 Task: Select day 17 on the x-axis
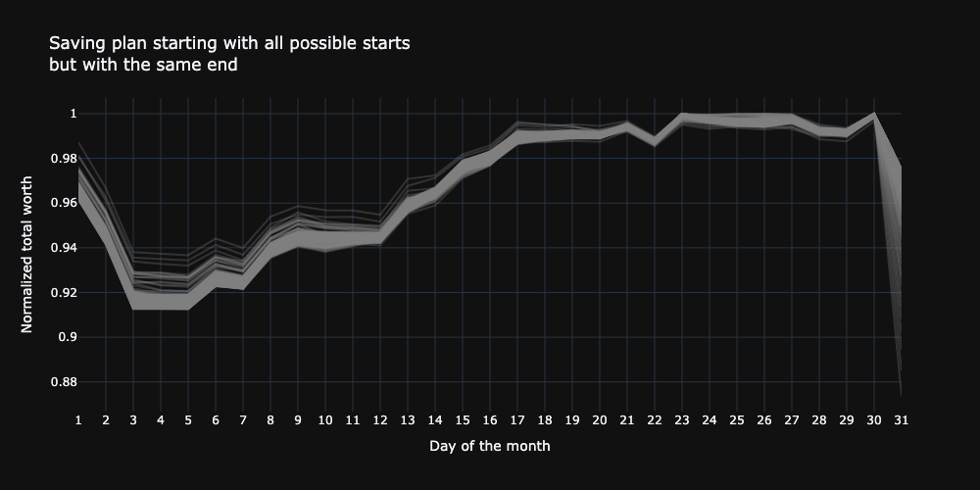[x=517, y=419]
